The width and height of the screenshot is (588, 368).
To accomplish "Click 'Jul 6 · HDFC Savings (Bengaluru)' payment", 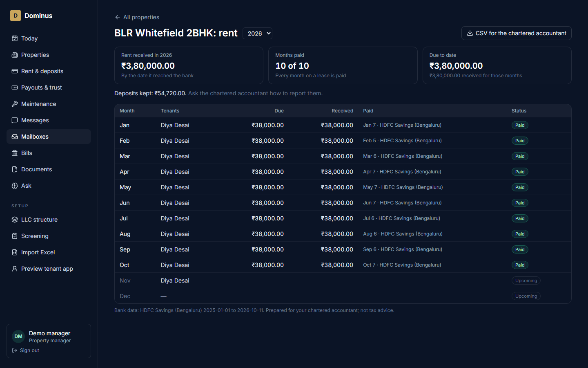I will point(401,218).
